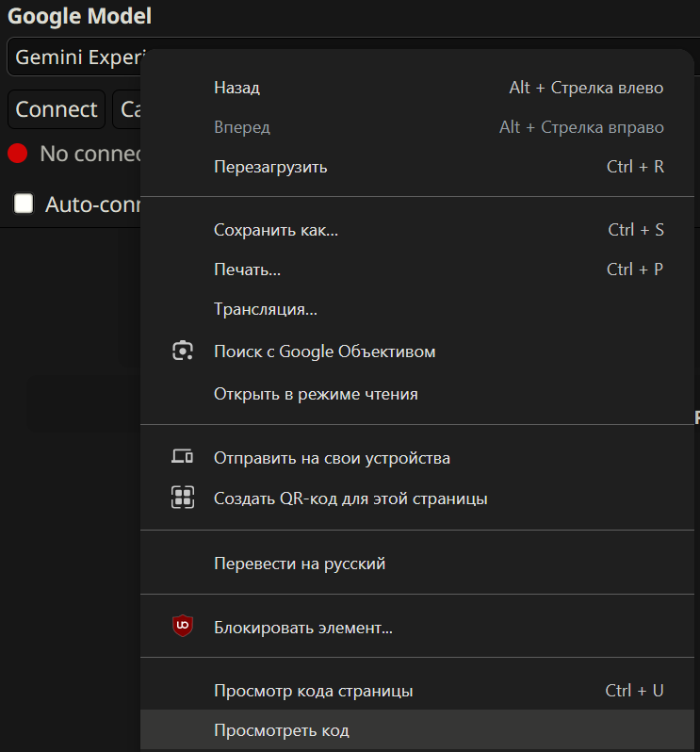The height and width of the screenshot is (752, 700).
Task: Choose Сохранить как… menu entry
Action: pos(417,230)
